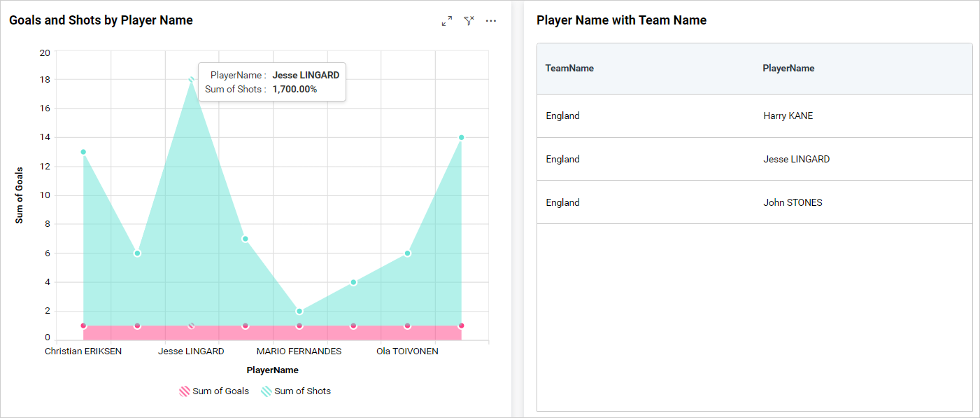Click the pink Sum of Goals legend swatch
This screenshot has height=418, width=980.
[x=185, y=391]
